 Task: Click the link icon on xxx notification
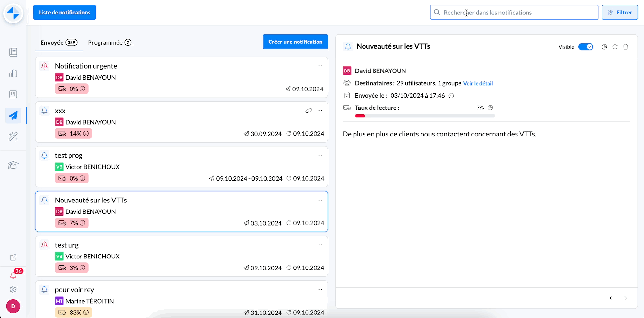pyautogui.click(x=308, y=111)
